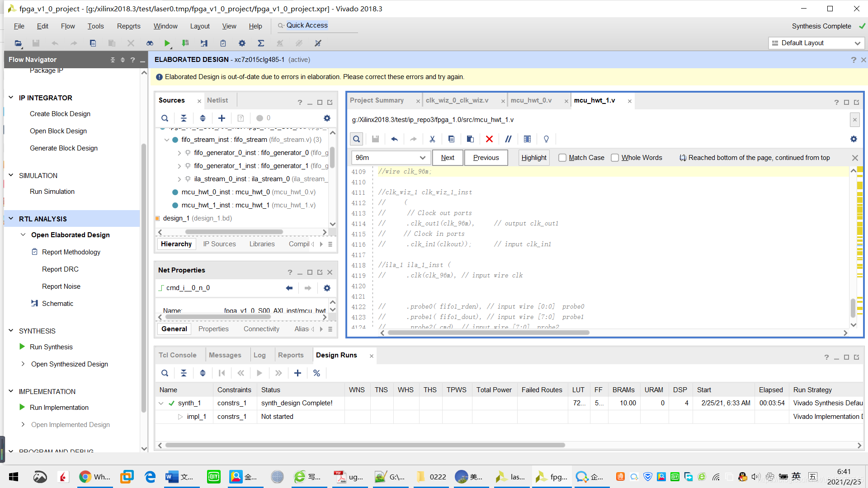Screen dimensions: 868x488
Task: Toggle line comment with the // icon
Action: click(x=508, y=139)
